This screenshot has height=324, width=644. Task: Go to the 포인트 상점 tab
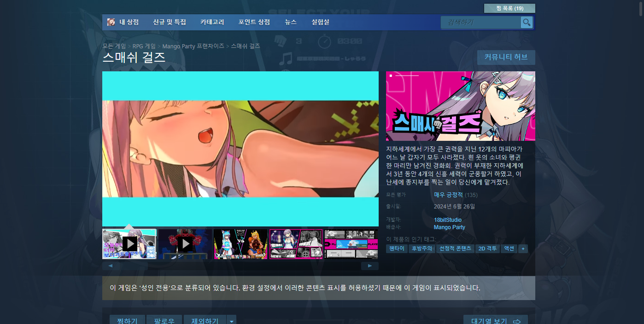pyautogui.click(x=254, y=22)
